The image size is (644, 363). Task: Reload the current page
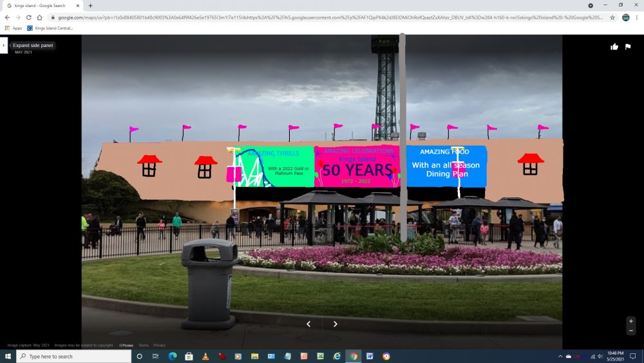click(29, 17)
